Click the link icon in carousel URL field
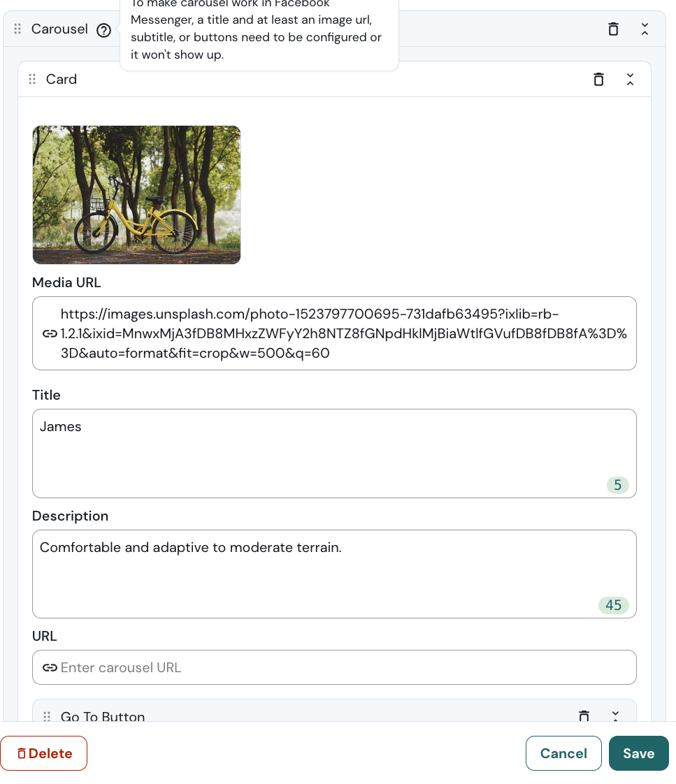This screenshot has width=676, height=784. click(50, 667)
